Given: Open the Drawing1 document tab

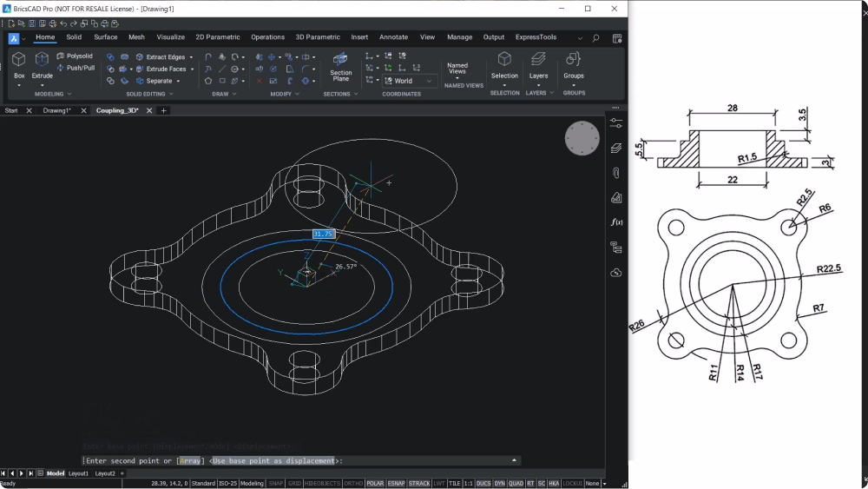Looking at the screenshot, I should point(56,110).
